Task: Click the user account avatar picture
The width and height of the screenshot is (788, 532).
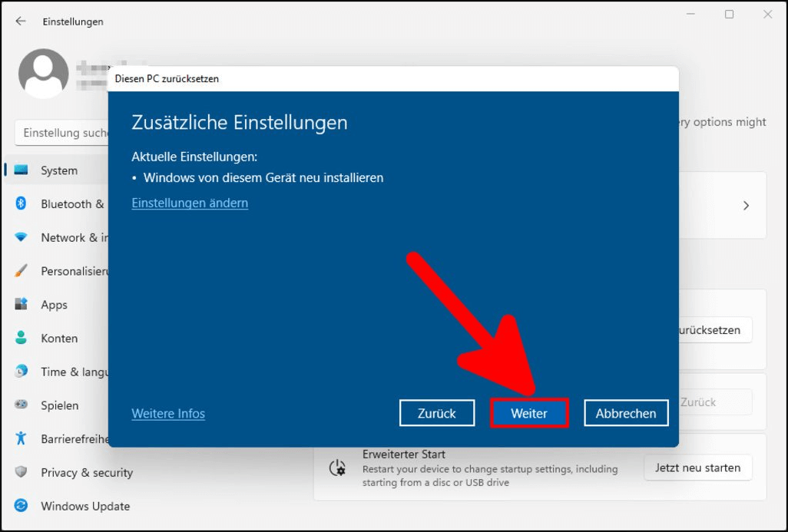Action: pyautogui.click(x=44, y=74)
